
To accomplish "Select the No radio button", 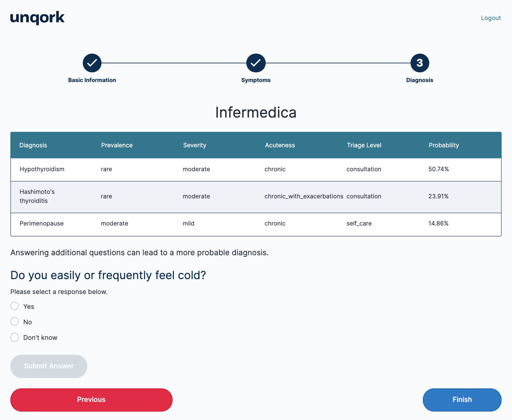I will [x=15, y=321].
